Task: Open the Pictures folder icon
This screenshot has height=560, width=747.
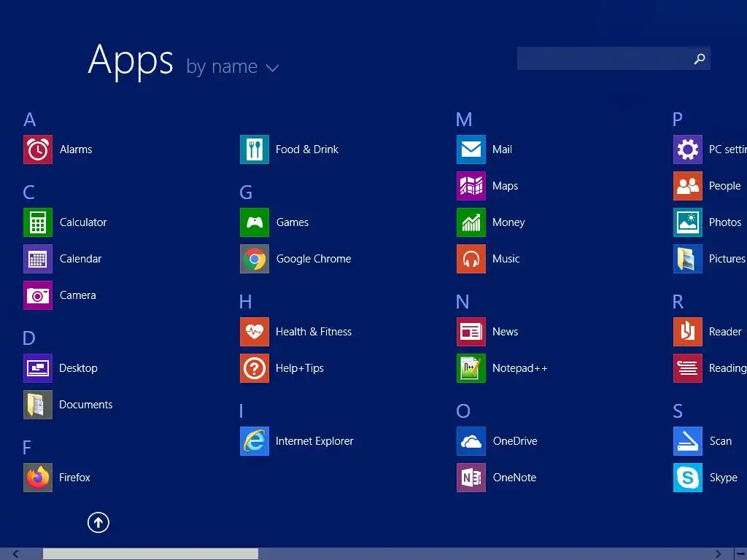Action: click(x=688, y=259)
